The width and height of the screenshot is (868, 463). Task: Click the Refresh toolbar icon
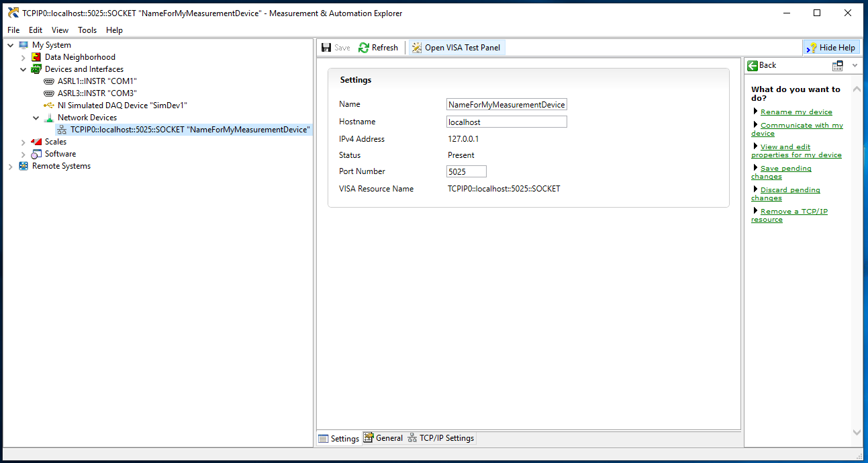tap(365, 48)
